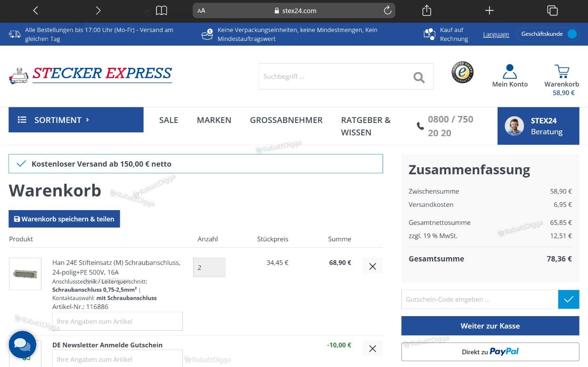This screenshot has height=367, width=588.
Task: Click the stex24.com address bar
Action: point(294,10)
